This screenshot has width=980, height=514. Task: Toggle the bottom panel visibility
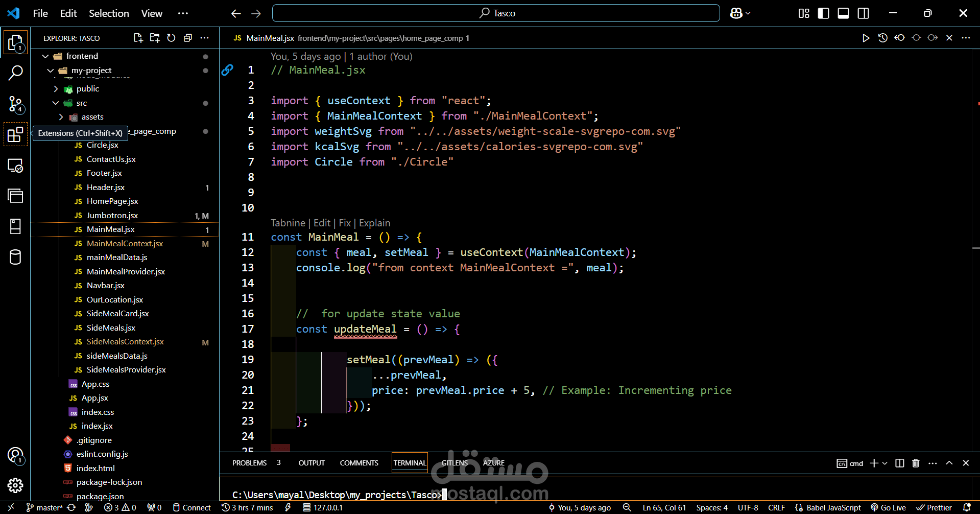[843, 13]
